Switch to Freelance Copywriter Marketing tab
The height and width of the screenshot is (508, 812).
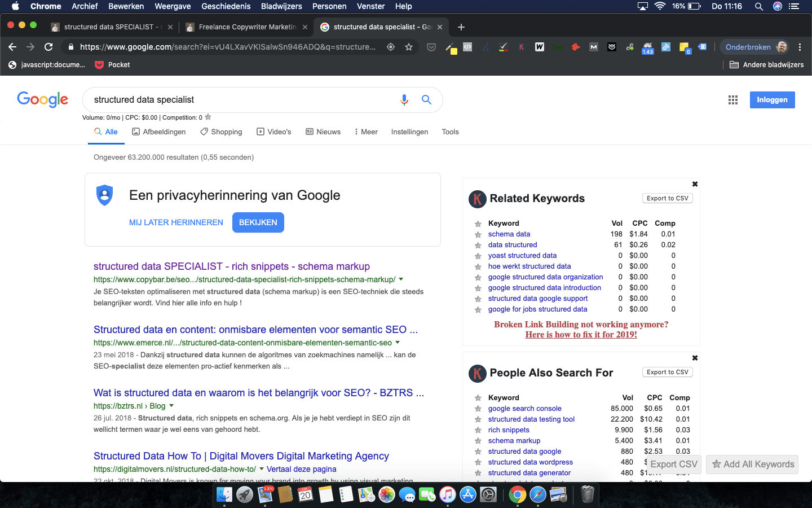(x=247, y=27)
